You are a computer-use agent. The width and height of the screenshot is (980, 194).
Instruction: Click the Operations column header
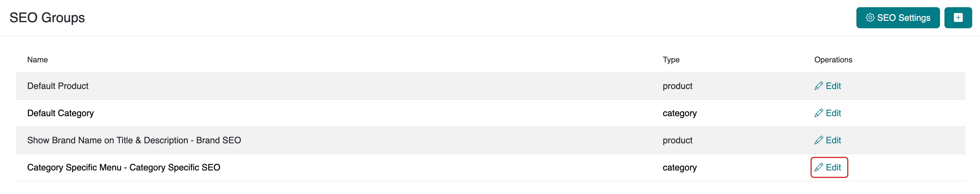click(x=833, y=60)
